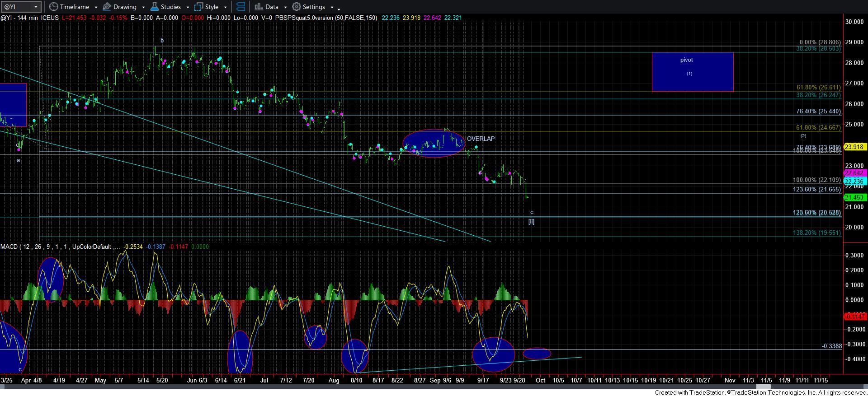Click the "Oct" date axis label
The height and width of the screenshot is (396, 868).
(x=540, y=380)
